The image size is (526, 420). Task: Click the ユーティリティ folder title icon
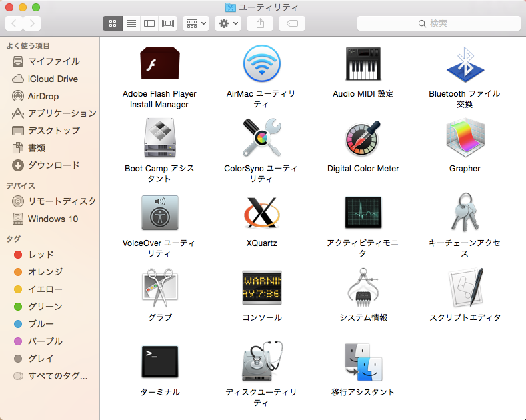231,7
